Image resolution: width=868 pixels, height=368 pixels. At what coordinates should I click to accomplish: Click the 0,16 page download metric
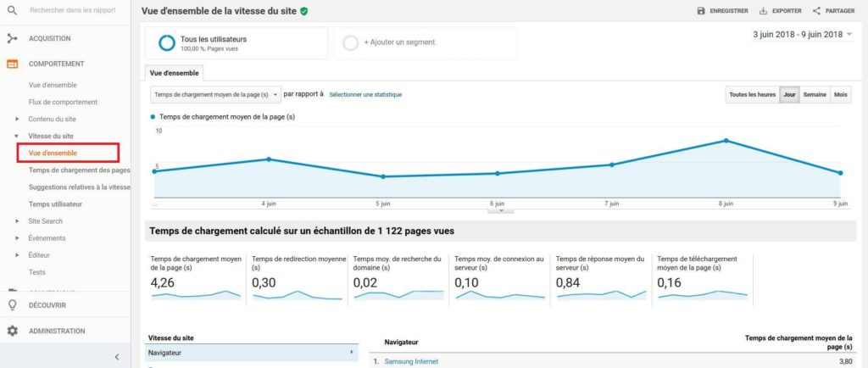[670, 282]
